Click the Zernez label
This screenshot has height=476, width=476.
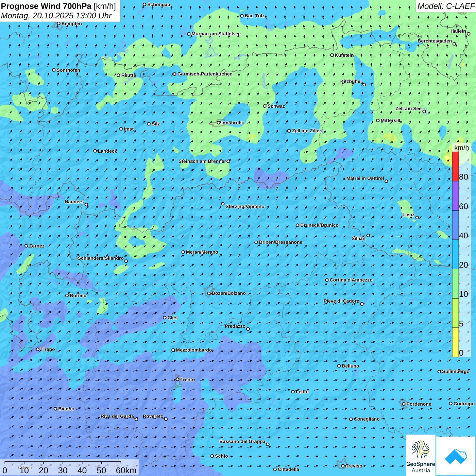pos(37,246)
